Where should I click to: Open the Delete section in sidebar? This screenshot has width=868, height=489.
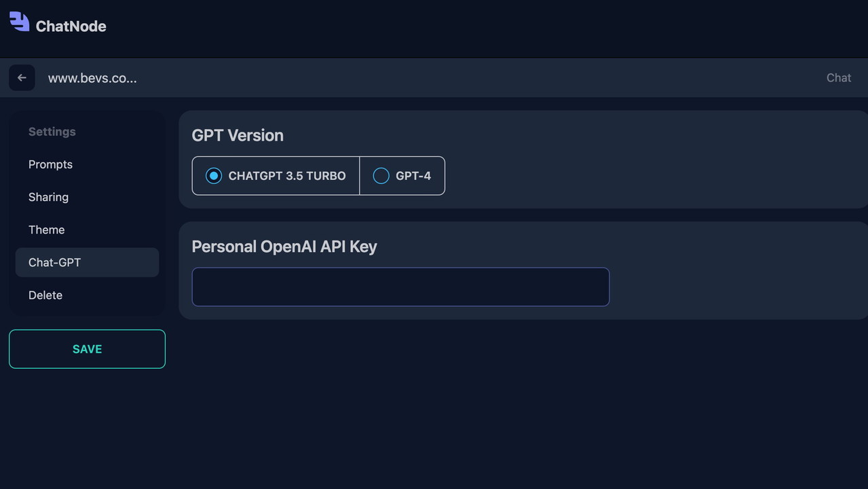[x=45, y=295]
